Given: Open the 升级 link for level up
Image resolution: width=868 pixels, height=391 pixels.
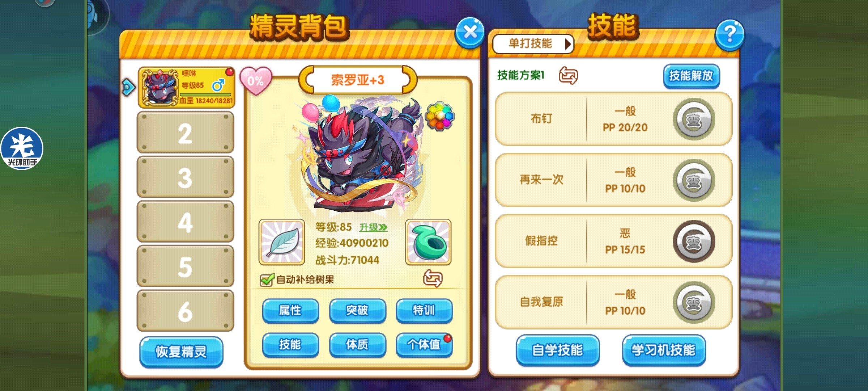Looking at the screenshot, I should [373, 227].
